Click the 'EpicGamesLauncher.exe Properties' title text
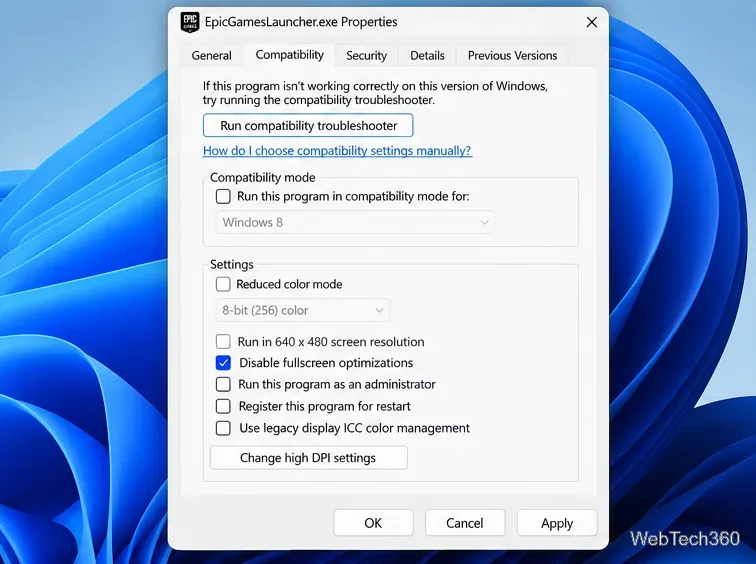The image size is (756, 564). (x=301, y=22)
